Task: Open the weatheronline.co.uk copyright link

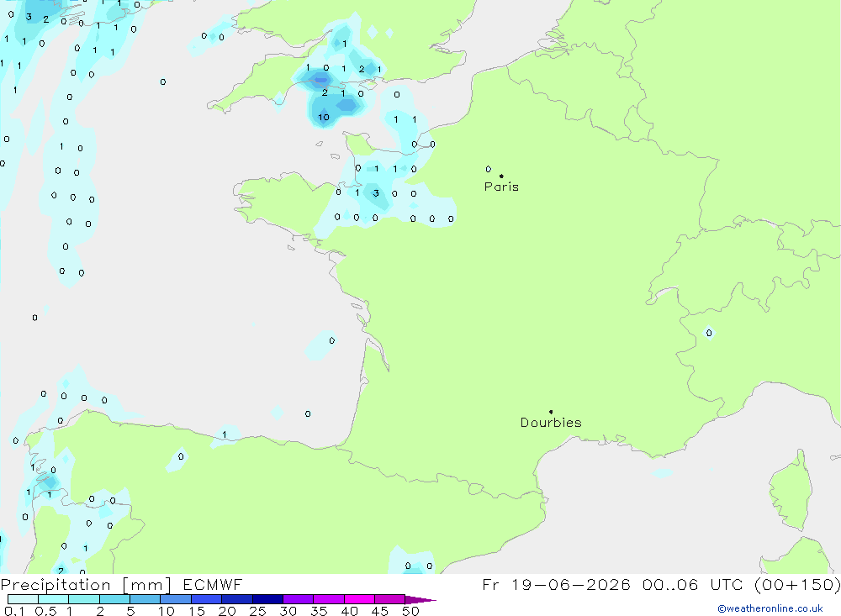Action: click(x=770, y=608)
